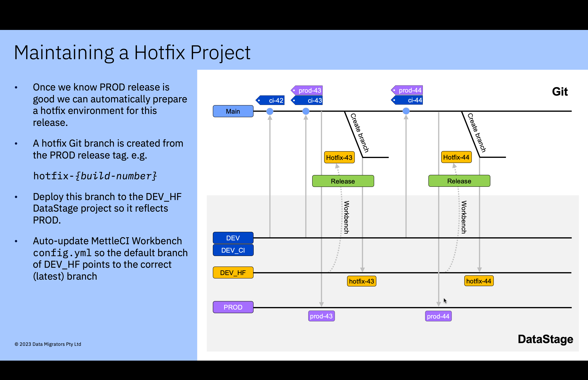Screen dimensions: 588x380
Task: Click the lowercase hotfix-44 deployment label
Action: point(478,281)
